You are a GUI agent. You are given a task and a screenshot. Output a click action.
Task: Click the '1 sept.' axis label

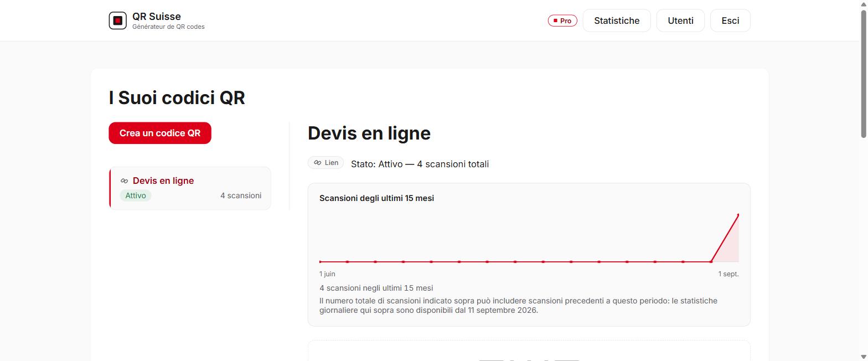point(728,274)
